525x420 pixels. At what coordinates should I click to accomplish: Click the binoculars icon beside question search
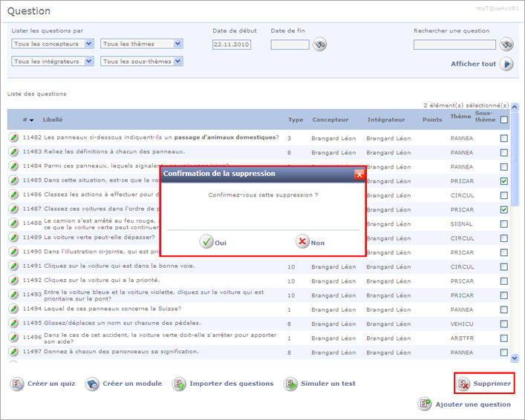(x=506, y=45)
